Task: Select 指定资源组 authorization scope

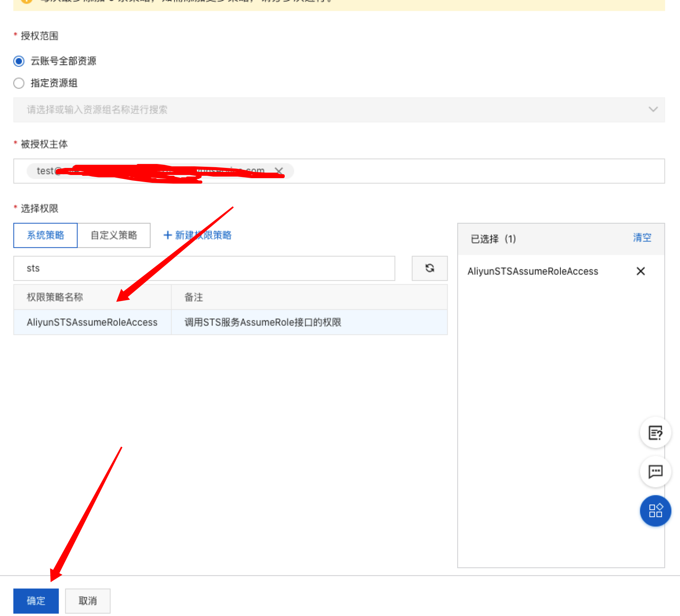Action: 18,83
